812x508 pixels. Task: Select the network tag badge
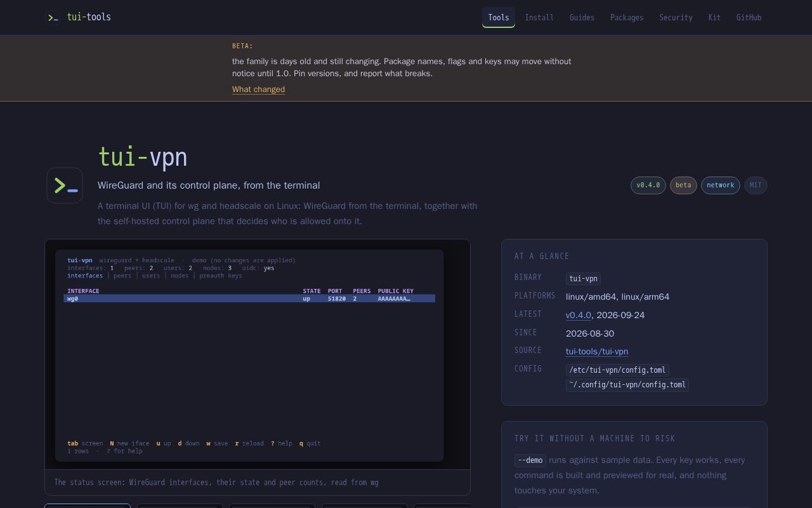pyautogui.click(x=721, y=185)
